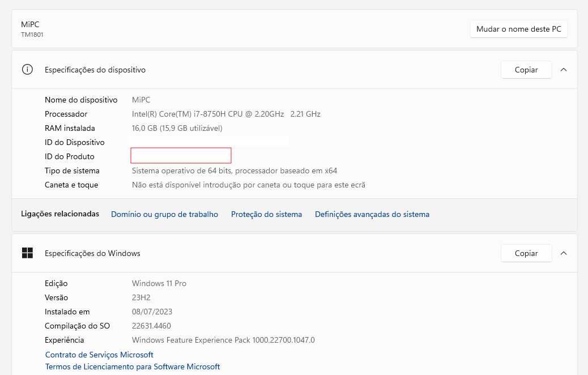This screenshot has width=588, height=375.
Task: Copy device specifications with Copiar button
Action: tap(526, 70)
